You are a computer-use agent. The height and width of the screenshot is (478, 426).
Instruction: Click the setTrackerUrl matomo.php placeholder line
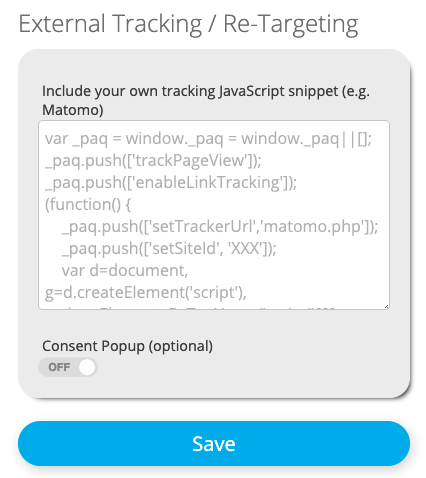(220, 226)
